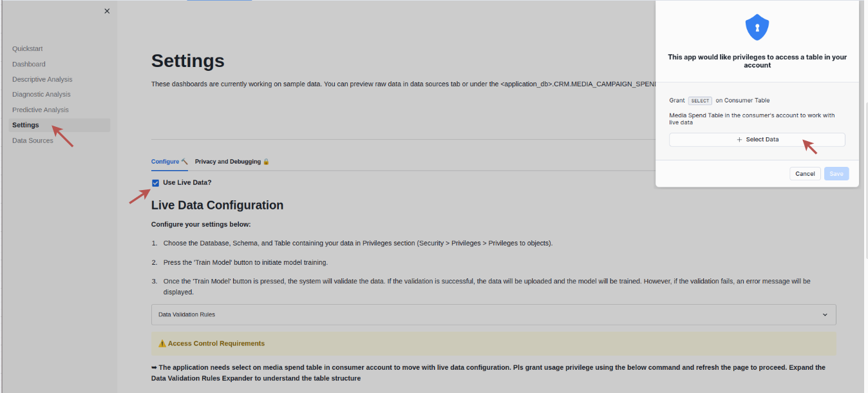The height and width of the screenshot is (393, 868).
Task: Click the blue shield lock icon
Action: point(757,28)
